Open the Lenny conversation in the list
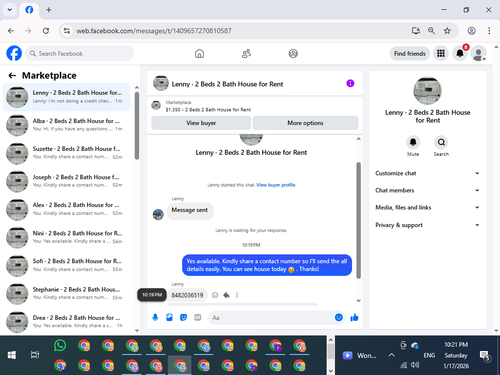This screenshot has height=375, width=500. tap(67, 97)
